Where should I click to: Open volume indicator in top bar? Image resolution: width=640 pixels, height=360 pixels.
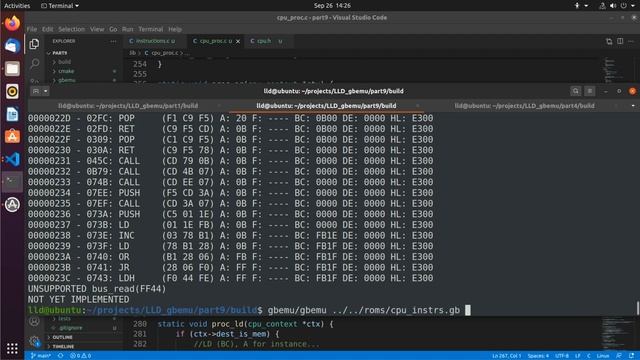[x=613, y=6]
